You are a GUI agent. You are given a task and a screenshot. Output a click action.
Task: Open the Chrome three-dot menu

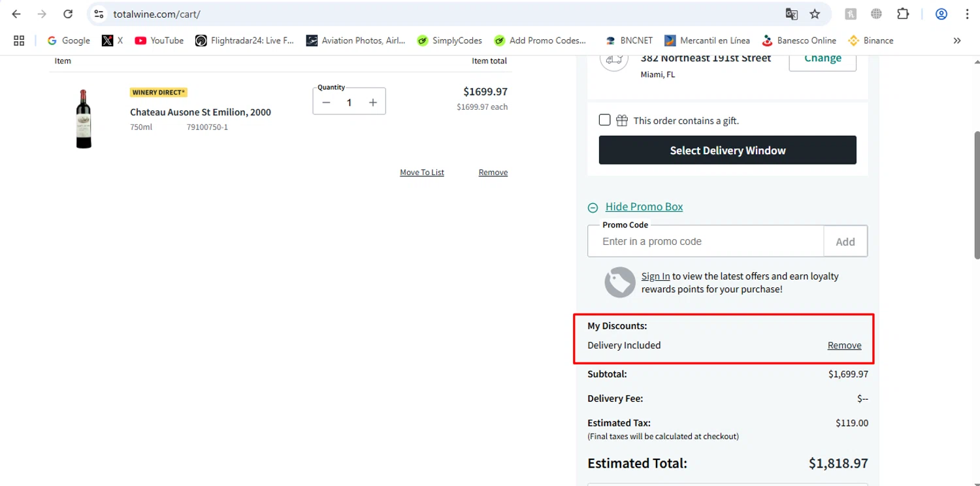967,14
